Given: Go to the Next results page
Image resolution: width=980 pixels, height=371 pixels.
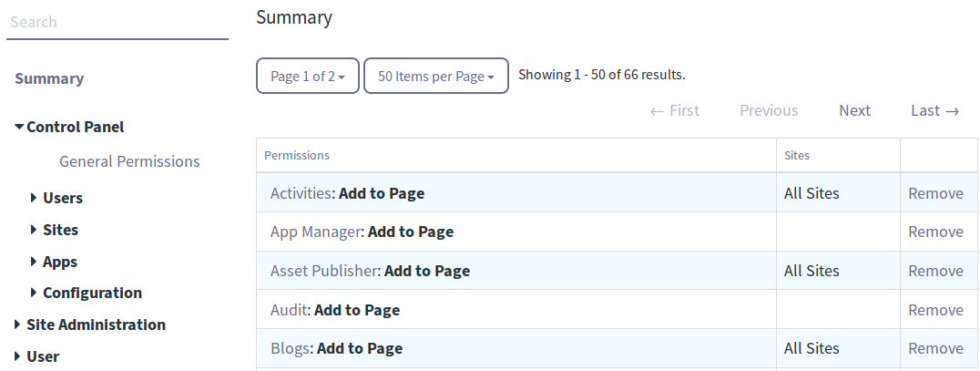Looking at the screenshot, I should click(x=854, y=110).
